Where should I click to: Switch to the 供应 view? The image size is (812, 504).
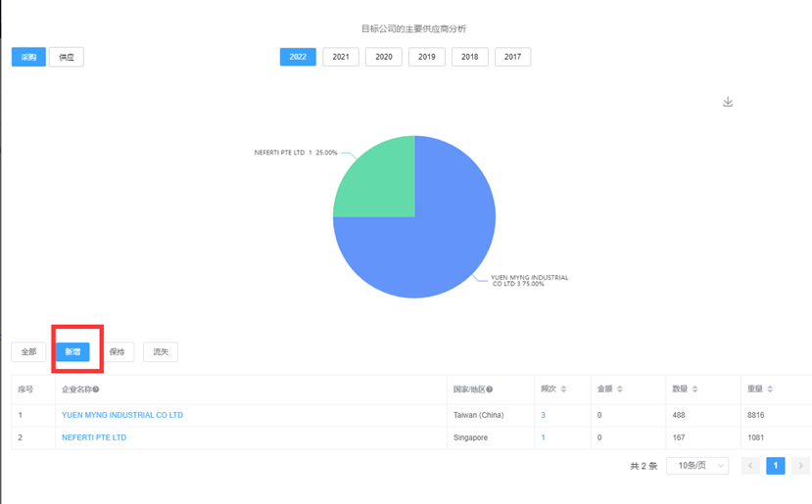click(x=67, y=57)
